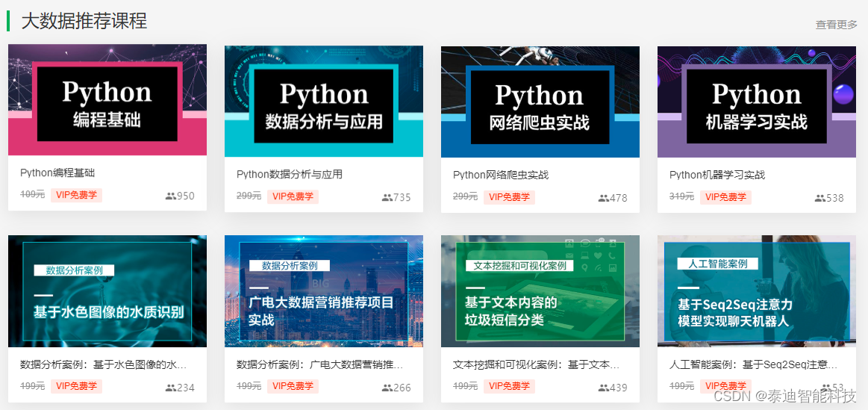Open the Python网络爬虫实战 course thumbnail
Screen dimensions: 868x410
[540, 102]
